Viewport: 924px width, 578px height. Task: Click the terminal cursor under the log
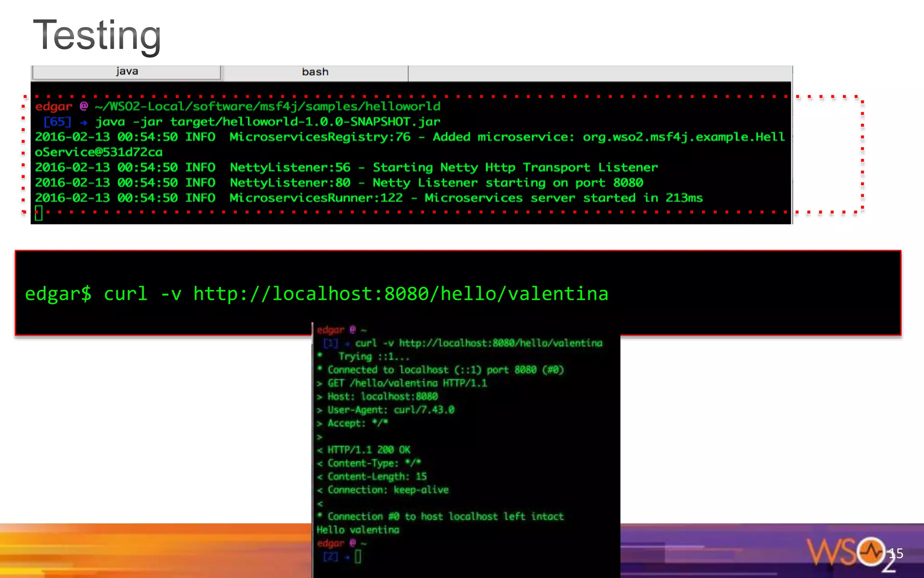click(x=39, y=213)
